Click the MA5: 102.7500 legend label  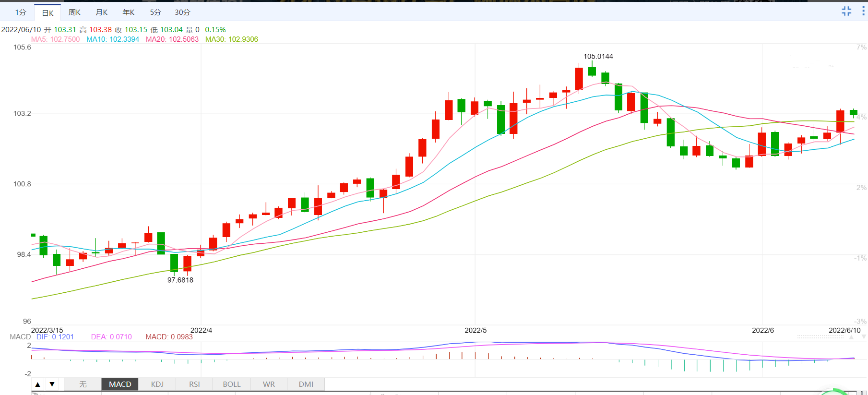click(x=56, y=39)
